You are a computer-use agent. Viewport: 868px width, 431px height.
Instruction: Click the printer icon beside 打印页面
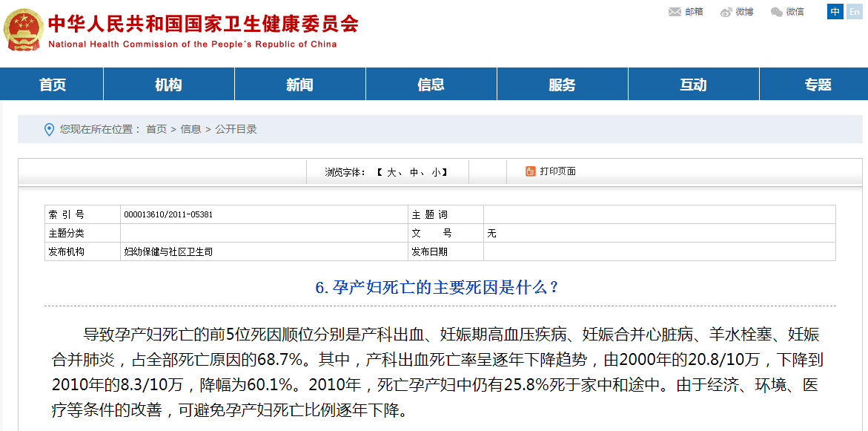click(x=531, y=171)
